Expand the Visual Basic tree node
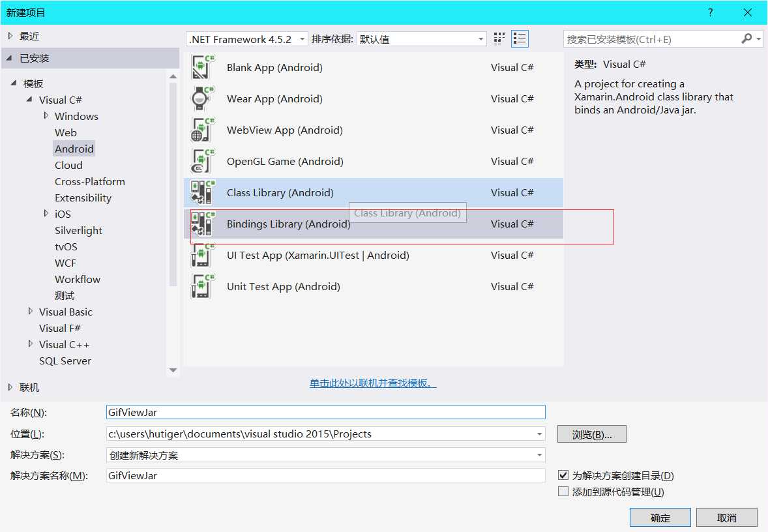Image resolution: width=768 pixels, height=532 pixels. (31, 312)
